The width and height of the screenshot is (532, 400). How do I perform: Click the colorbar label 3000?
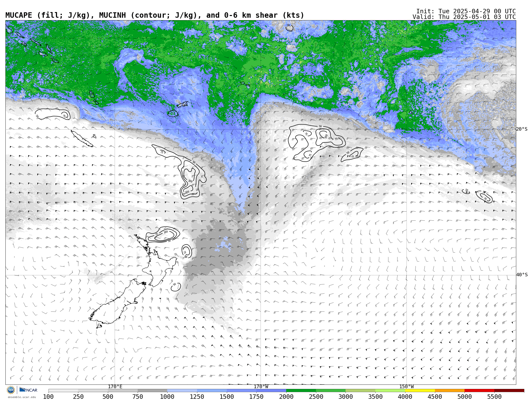point(346,397)
